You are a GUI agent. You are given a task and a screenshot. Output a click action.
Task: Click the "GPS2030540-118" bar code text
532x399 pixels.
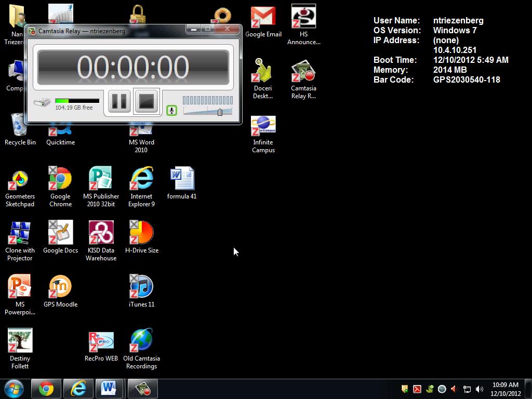[467, 80]
